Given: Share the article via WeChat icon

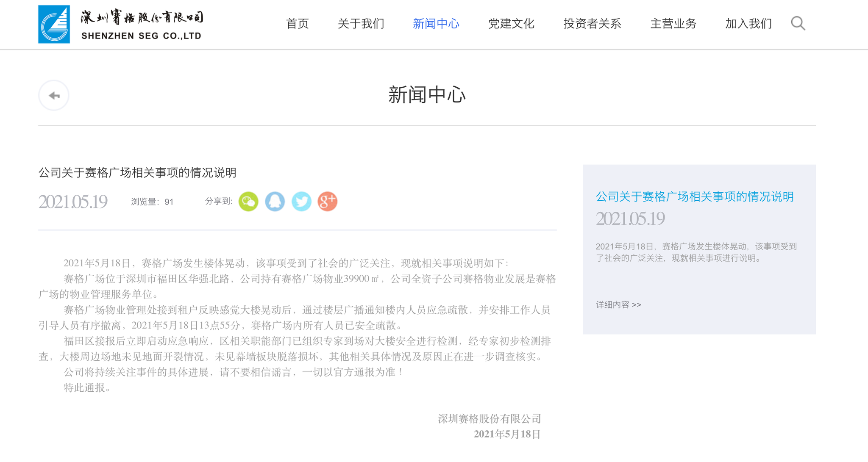Looking at the screenshot, I should pyautogui.click(x=248, y=201).
